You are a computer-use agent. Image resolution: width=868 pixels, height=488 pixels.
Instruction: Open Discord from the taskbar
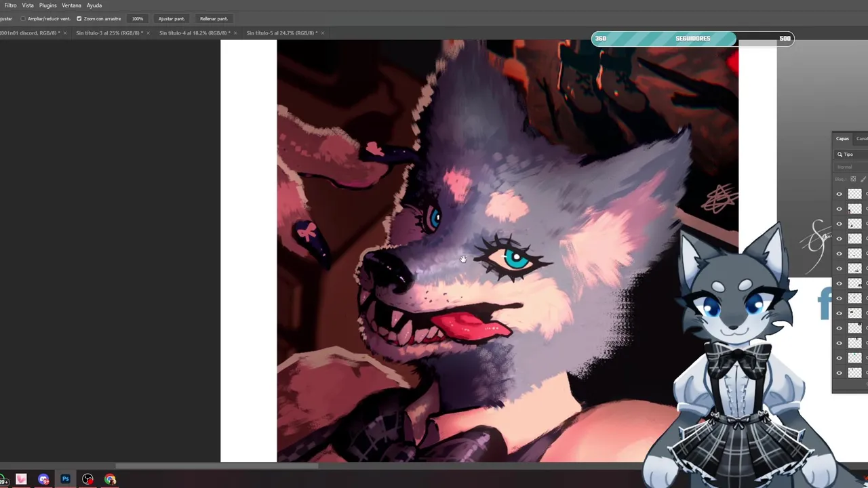pos(43,479)
